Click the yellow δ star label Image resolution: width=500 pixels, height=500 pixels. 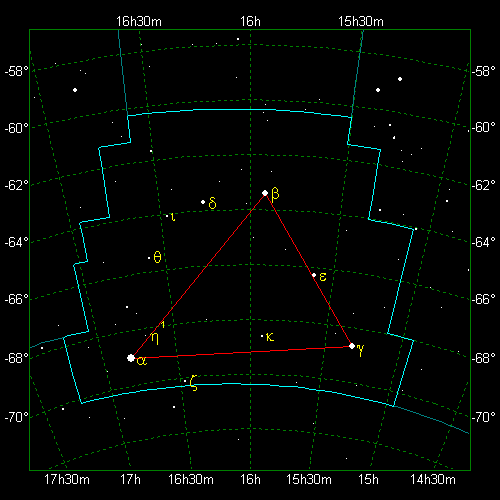click(212, 202)
